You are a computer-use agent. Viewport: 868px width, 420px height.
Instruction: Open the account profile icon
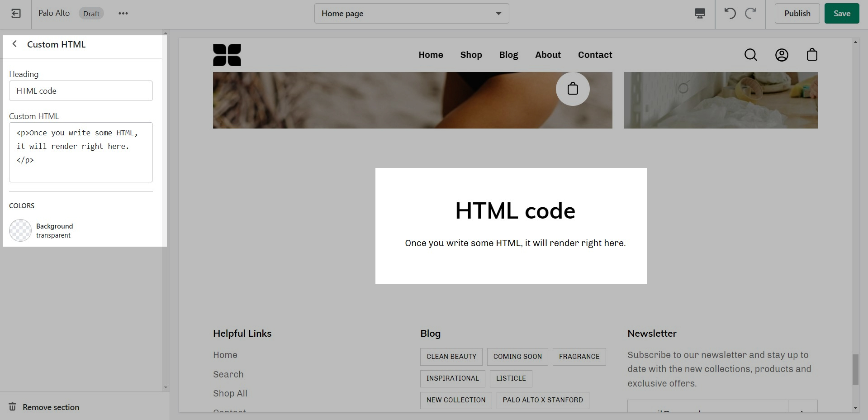point(782,55)
